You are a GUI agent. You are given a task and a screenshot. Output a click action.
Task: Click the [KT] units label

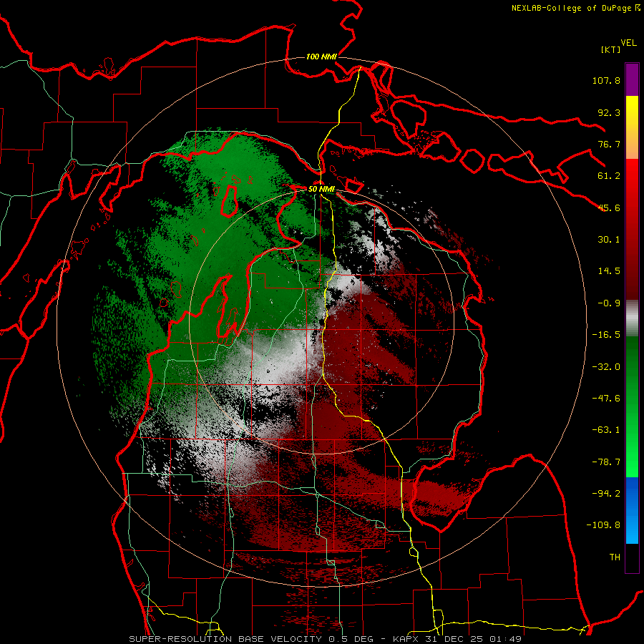point(611,49)
